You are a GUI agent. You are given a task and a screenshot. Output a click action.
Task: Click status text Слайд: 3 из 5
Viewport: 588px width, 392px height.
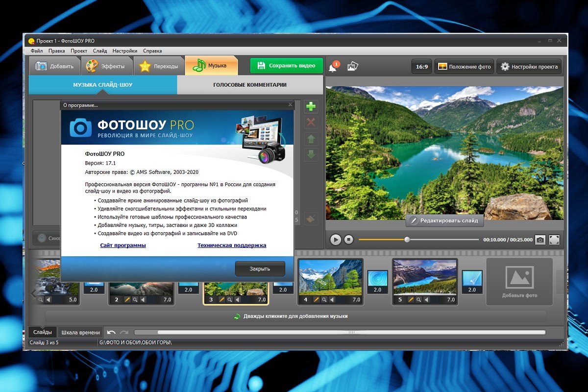[44, 343]
